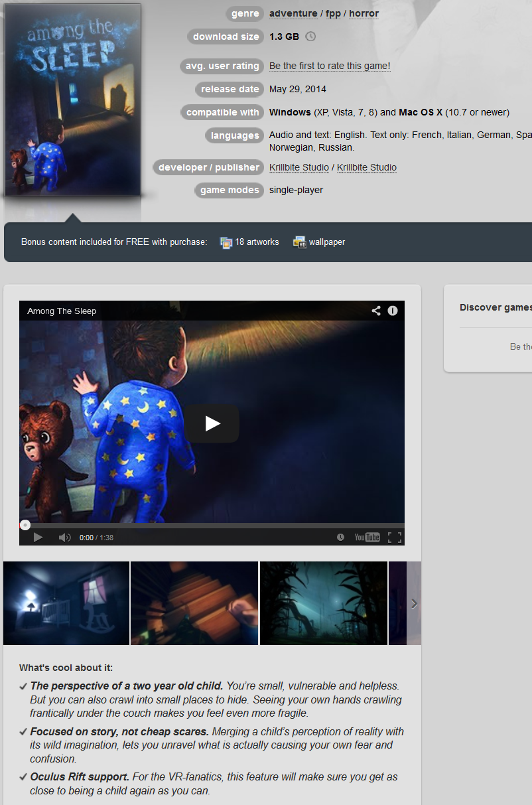Play the Among The Sleep video
The height and width of the screenshot is (805, 532).
pos(212,423)
